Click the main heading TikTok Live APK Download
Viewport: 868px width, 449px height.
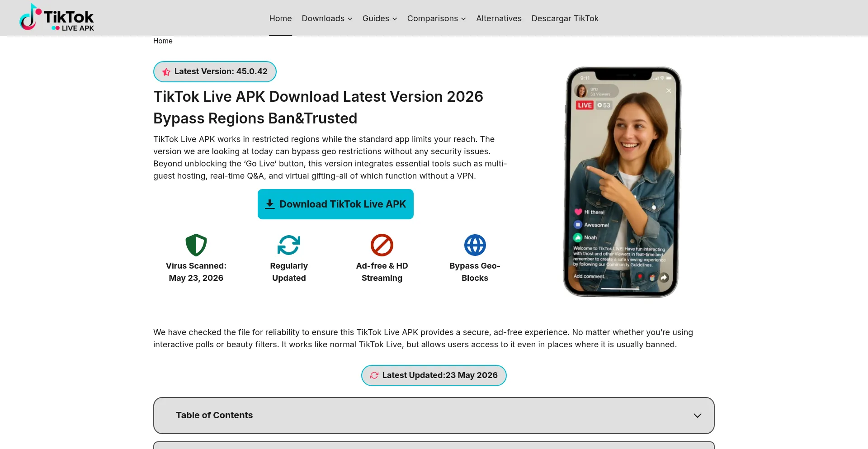pyautogui.click(x=318, y=107)
